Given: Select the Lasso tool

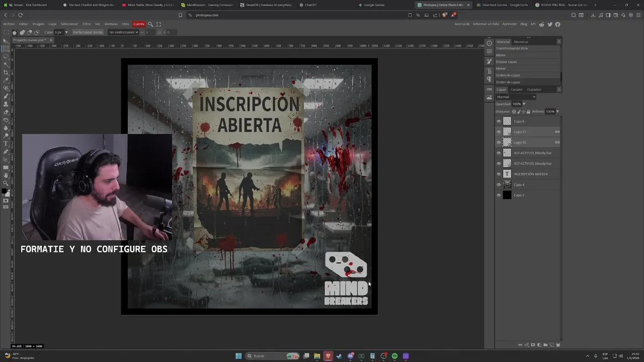Looking at the screenshot, I should point(6,56).
